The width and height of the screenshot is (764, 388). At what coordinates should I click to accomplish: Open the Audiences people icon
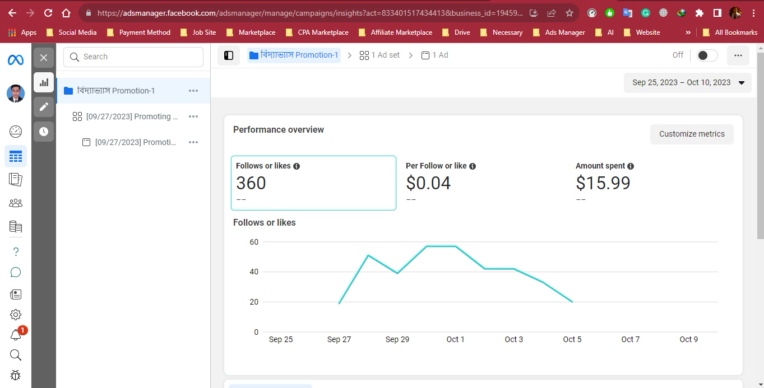point(16,203)
